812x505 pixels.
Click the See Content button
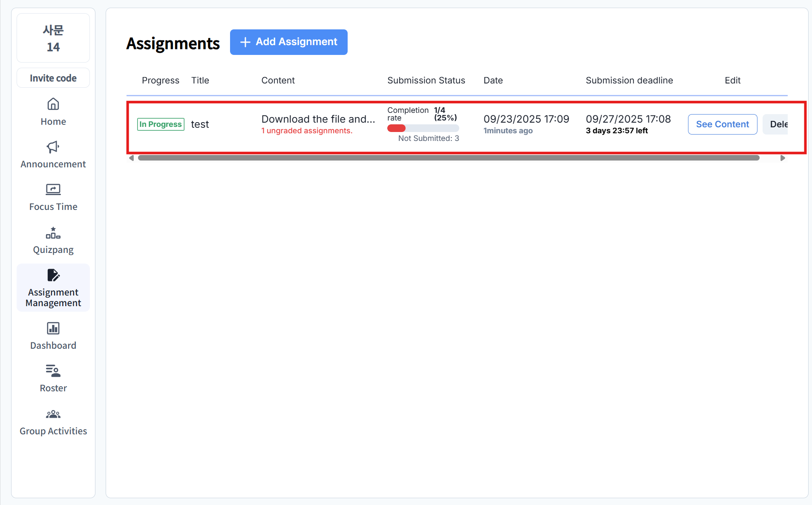(722, 124)
